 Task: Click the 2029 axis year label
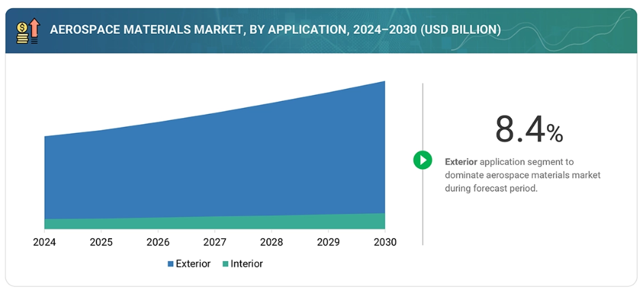pos(328,242)
